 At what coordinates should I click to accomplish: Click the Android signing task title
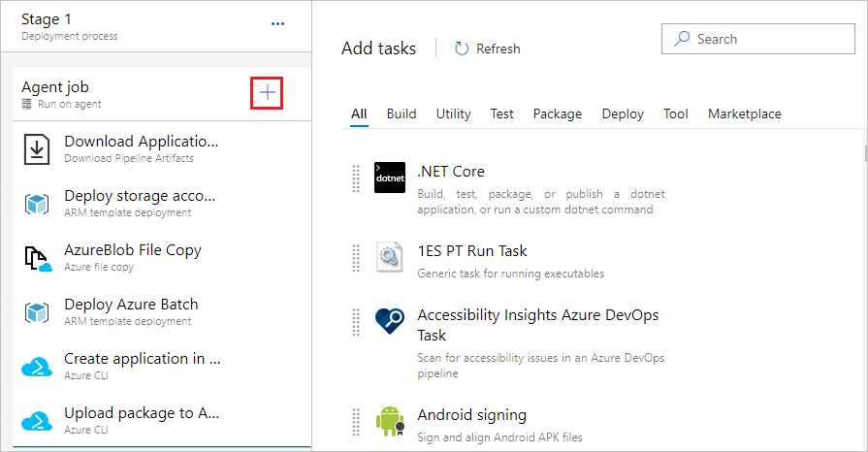click(x=472, y=415)
